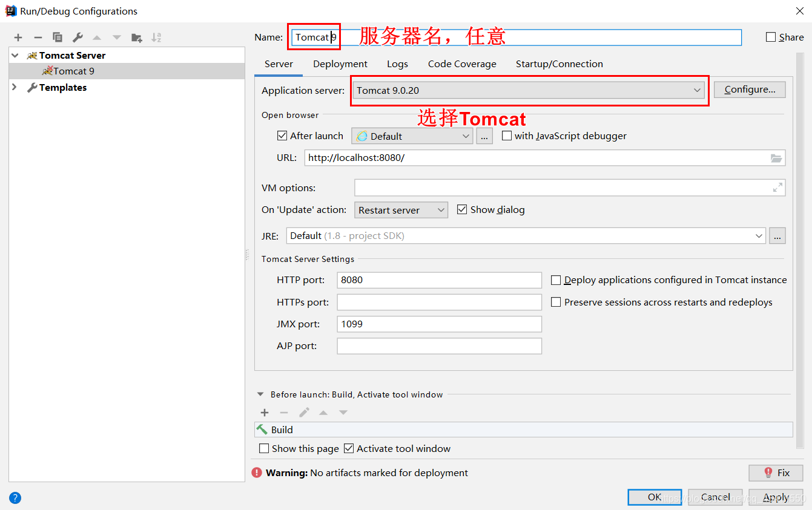Toggle the Share checkbox
This screenshot has height=510, width=812.
click(771, 37)
